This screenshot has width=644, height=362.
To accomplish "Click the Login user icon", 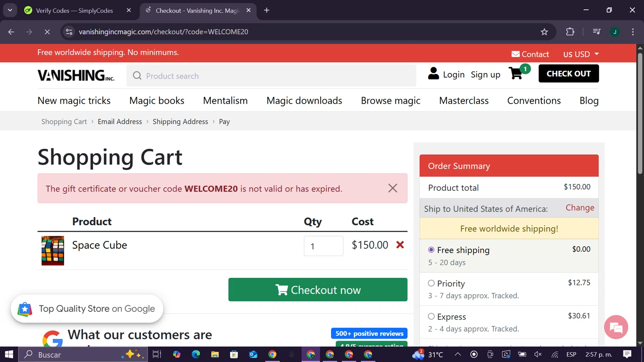I will (434, 74).
